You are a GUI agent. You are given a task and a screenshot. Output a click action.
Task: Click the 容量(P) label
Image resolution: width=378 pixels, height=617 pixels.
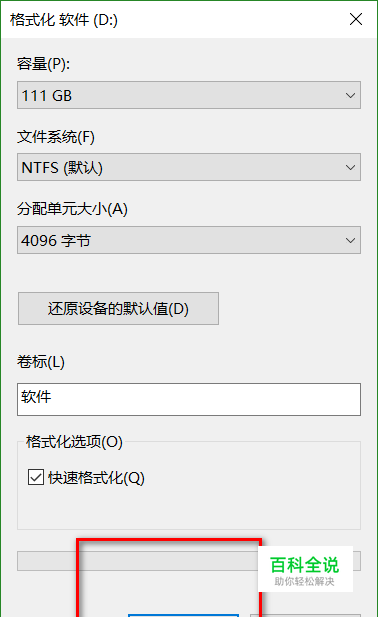coord(43,64)
